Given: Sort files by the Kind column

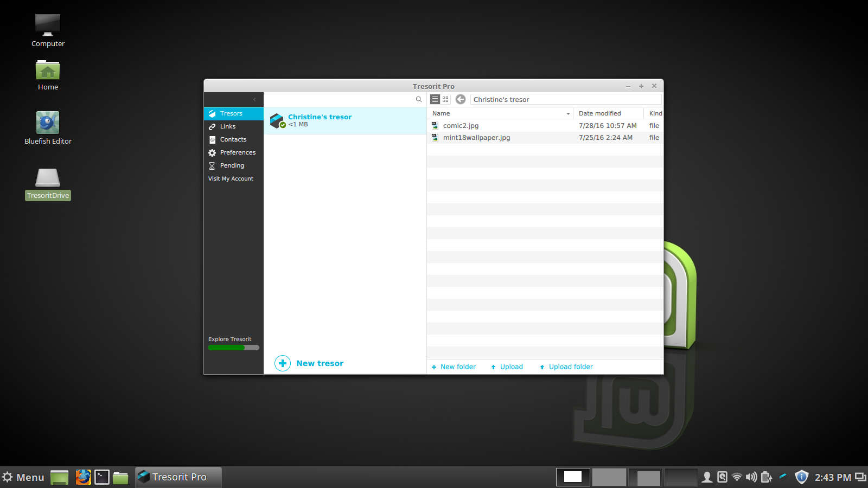Looking at the screenshot, I should (655, 113).
